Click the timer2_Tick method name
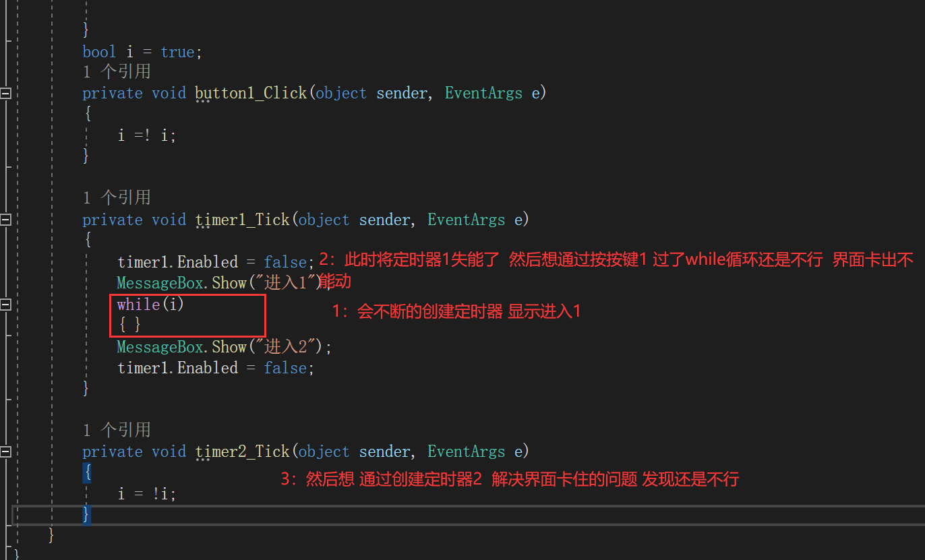The image size is (925, 560). coord(242,452)
